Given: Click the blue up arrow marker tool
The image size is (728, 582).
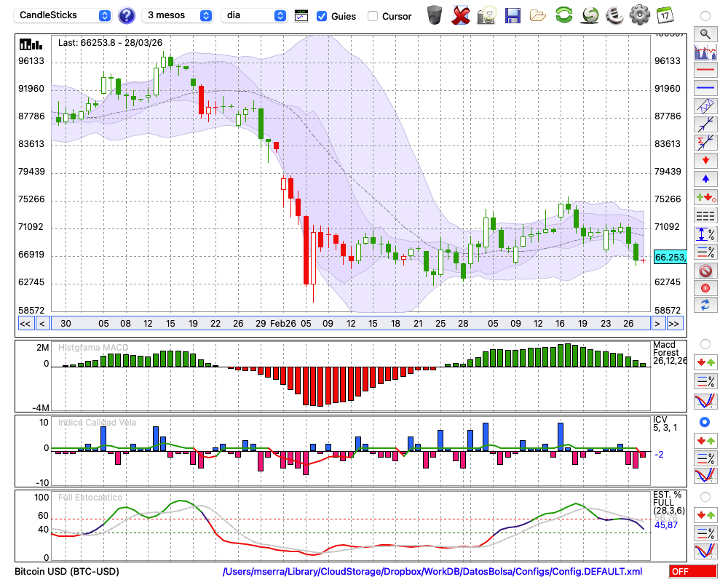Looking at the screenshot, I should click(x=705, y=178).
